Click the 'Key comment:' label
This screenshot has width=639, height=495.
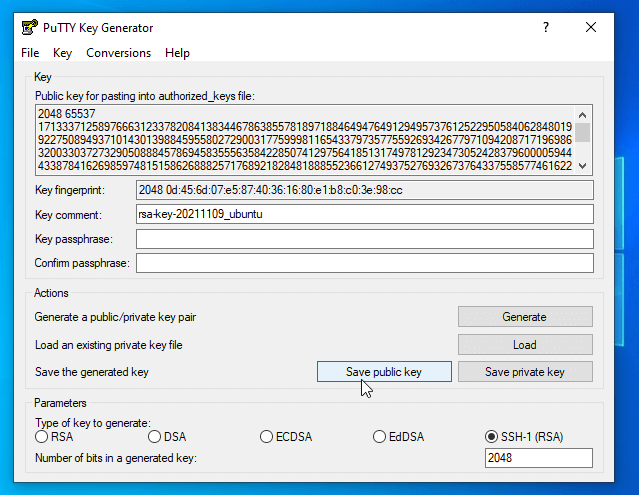(68, 215)
